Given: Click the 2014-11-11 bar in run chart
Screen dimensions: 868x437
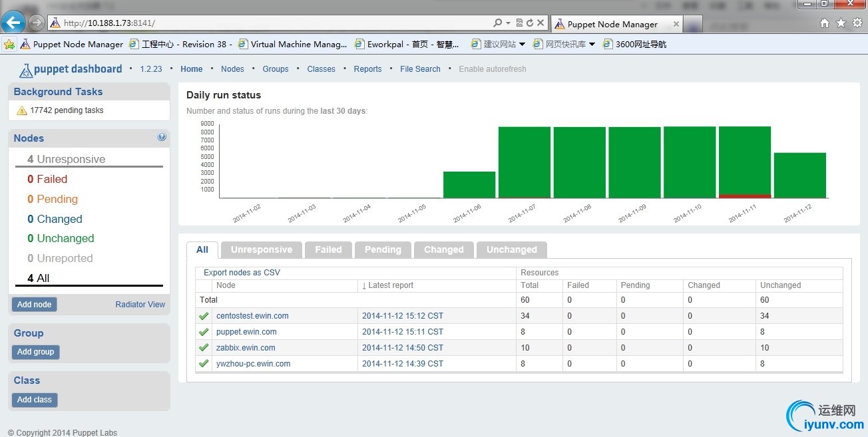Looking at the screenshot, I should tap(745, 162).
